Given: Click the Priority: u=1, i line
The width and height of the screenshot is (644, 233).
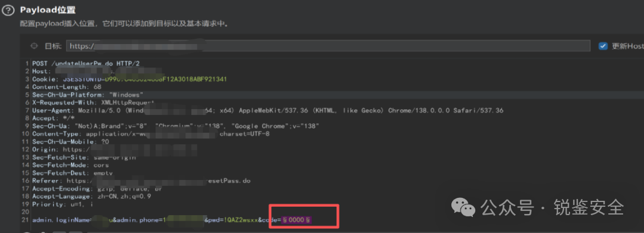Looking at the screenshot, I should [x=63, y=204].
